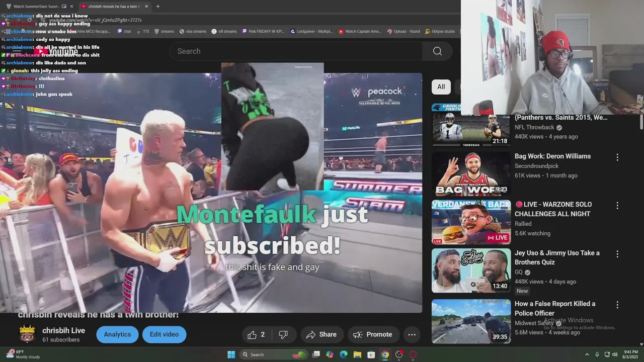This screenshot has width=644, height=362.
Task: Open the clock showing 9:41 PM
Action: [x=631, y=354]
